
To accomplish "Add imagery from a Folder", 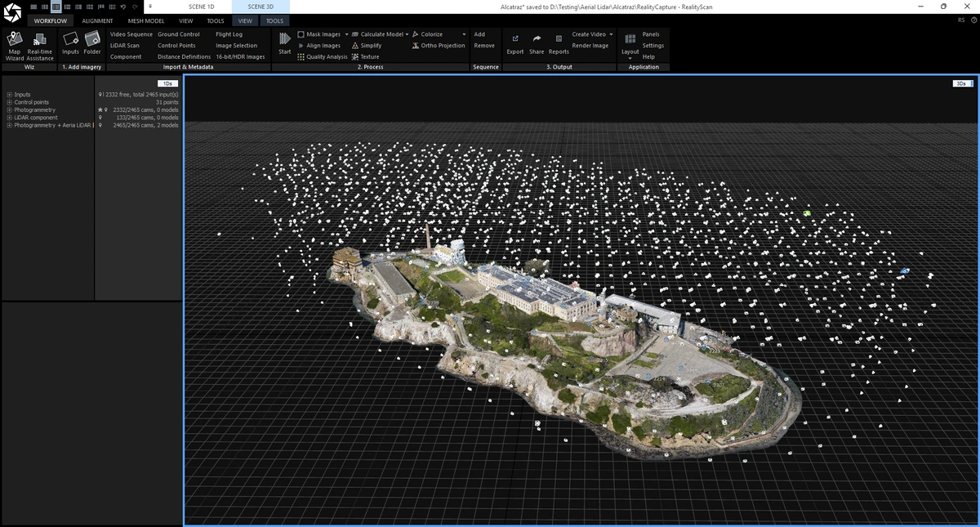I will pos(92,43).
